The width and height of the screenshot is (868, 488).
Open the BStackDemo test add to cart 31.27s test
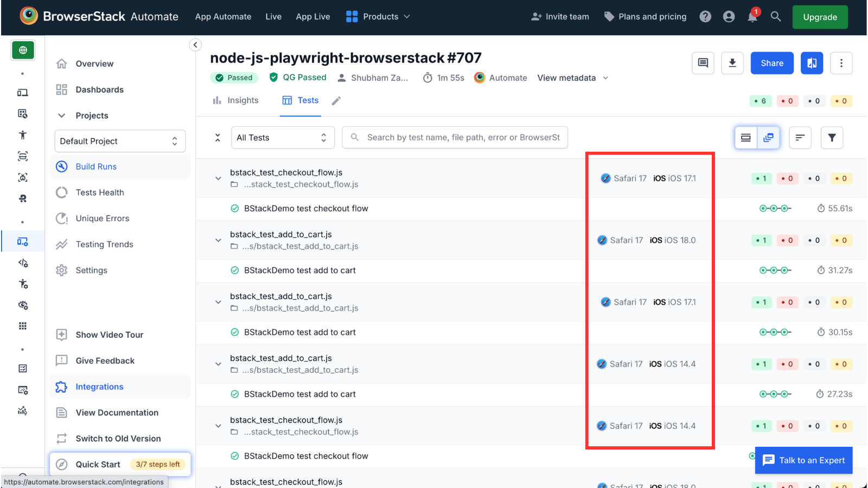300,270
